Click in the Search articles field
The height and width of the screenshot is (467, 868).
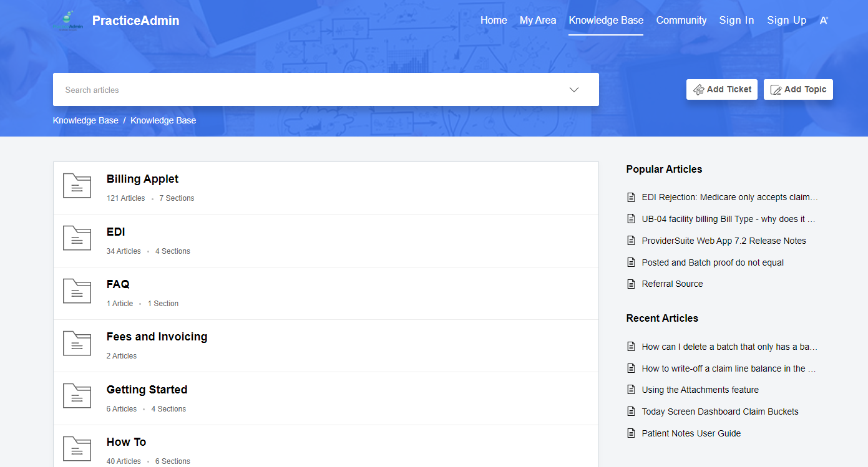(x=309, y=90)
